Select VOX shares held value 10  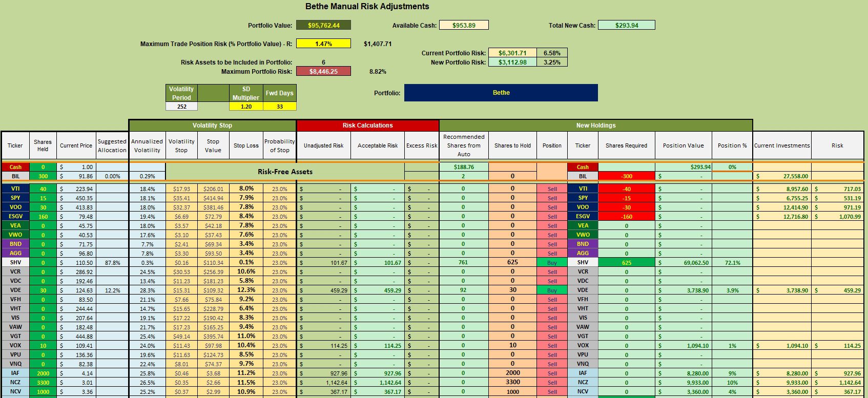(x=43, y=346)
